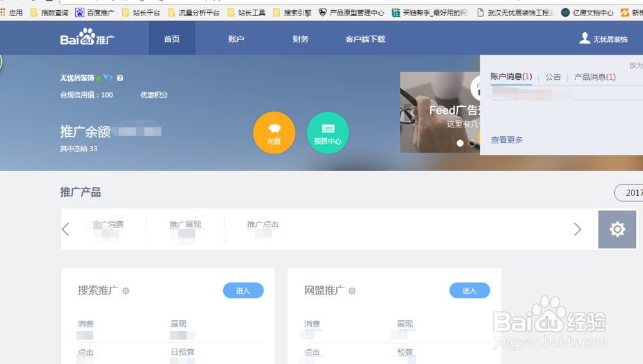Open the 武汉无忧居装饰工程 bookmark
Viewport: 643px width, 364px height.
coord(515,13)
